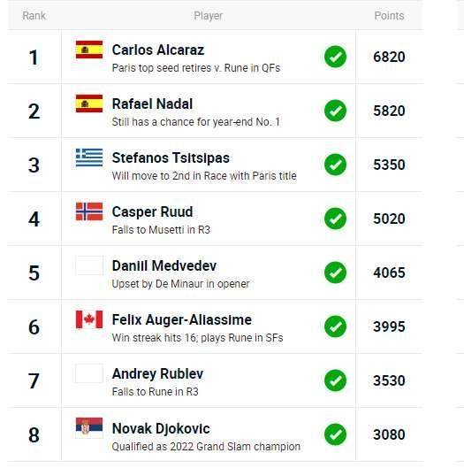464x476 pixels.
Task: Open Felix Auger-Aliassime player name link
Action: pos(182,320)
